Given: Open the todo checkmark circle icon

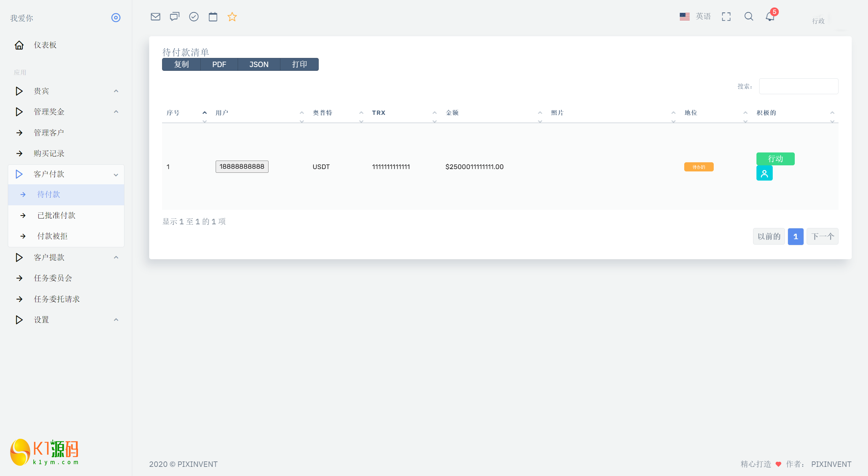Looking at the screenshot, I should click(194, 17).
